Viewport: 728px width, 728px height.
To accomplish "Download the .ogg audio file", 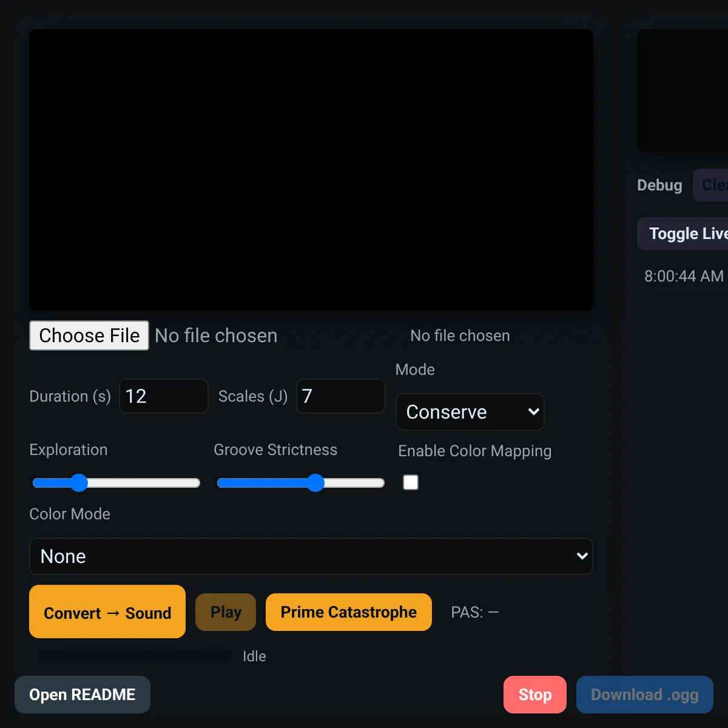I will tap(645, 695).
